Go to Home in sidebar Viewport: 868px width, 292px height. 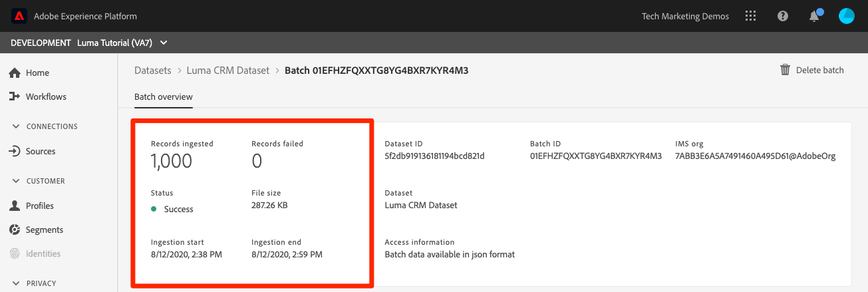click(x=37, y=73)
